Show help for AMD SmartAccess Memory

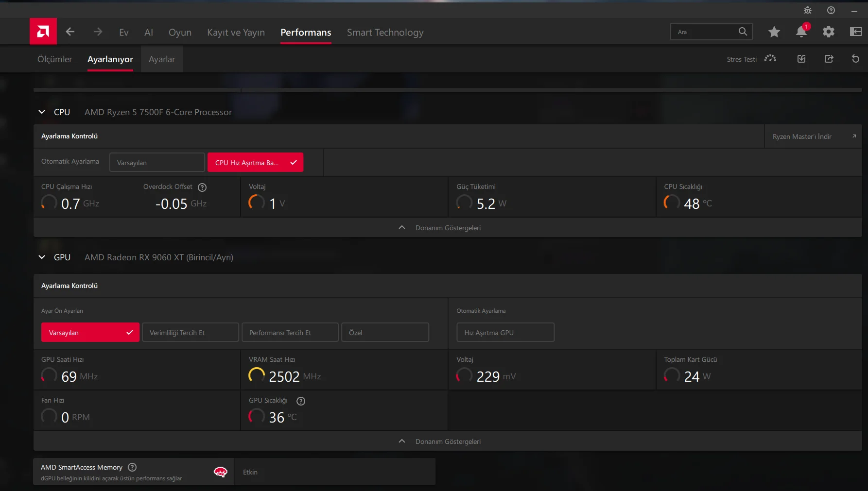132,467
